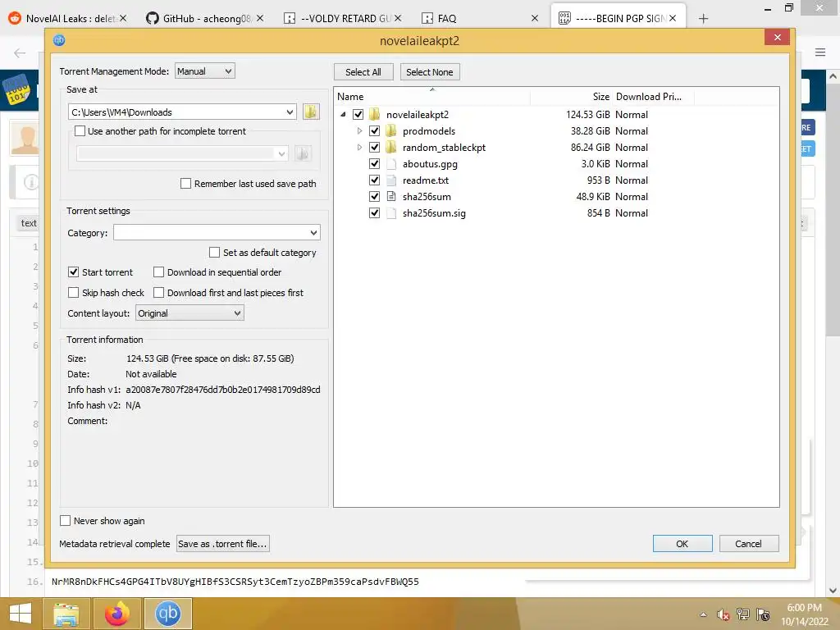Open the Windows Start button

point(21,614)
